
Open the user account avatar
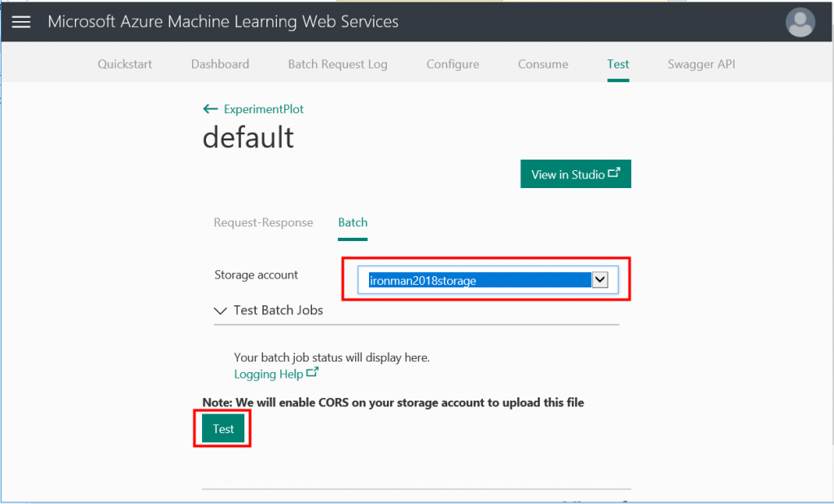pos(800,22)
